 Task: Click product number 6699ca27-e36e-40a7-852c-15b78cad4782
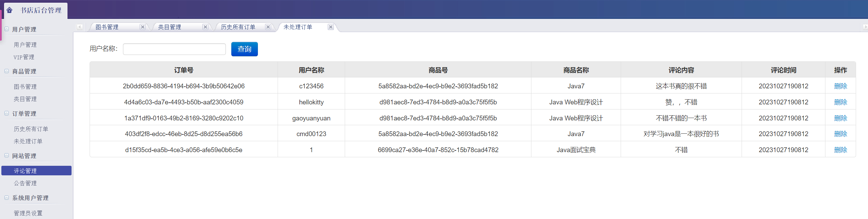coord(438,150)
